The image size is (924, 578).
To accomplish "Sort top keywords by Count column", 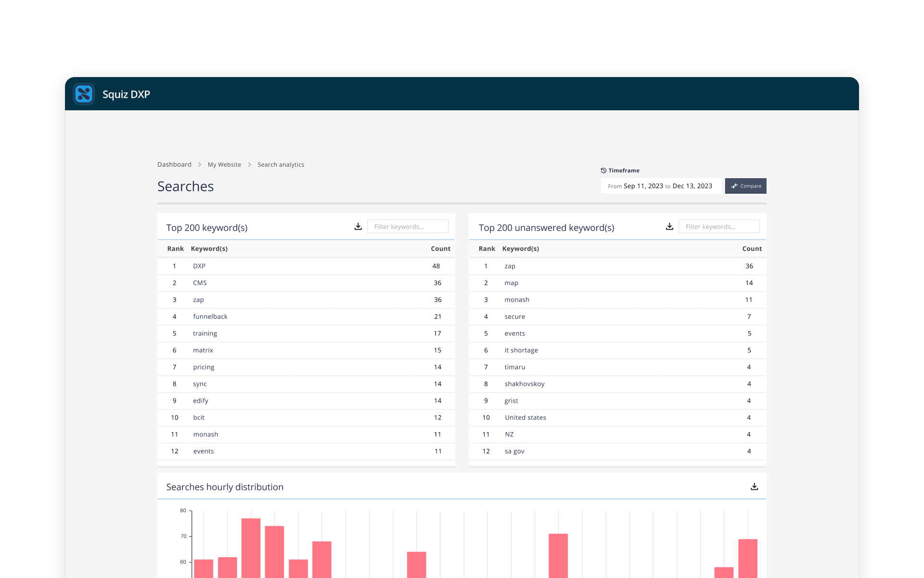I will (x=440, y=249).
